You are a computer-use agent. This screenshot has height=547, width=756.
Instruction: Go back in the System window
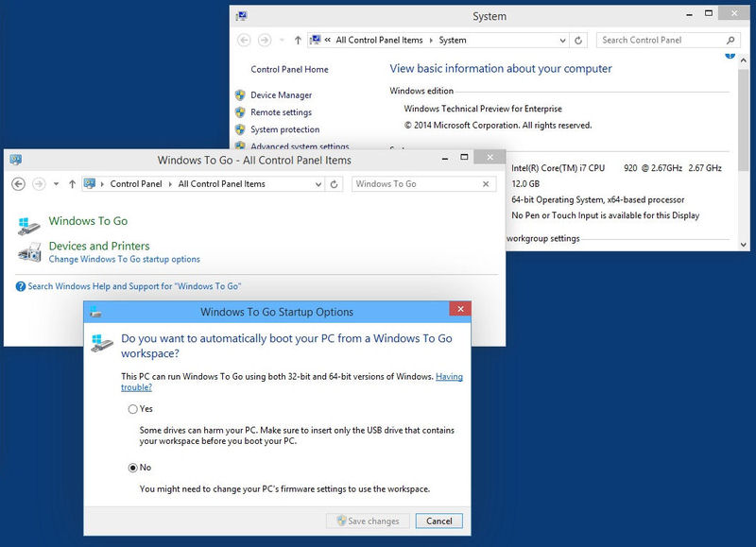(244, 40)
